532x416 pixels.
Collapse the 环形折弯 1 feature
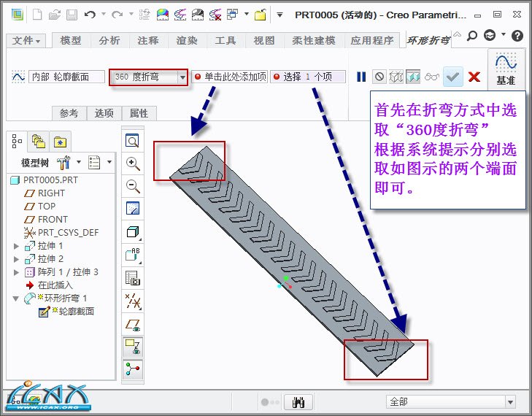pyautogui.click(x=15, y=298)
